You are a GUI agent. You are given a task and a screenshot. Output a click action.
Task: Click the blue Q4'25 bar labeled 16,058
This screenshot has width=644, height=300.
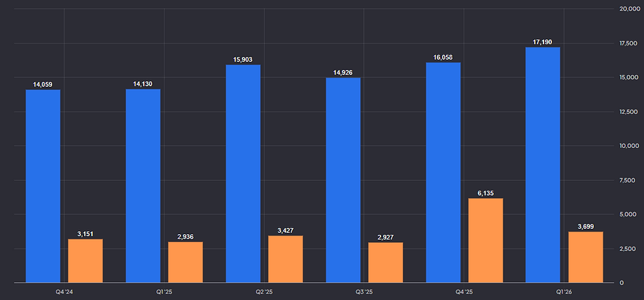[443, 172]
